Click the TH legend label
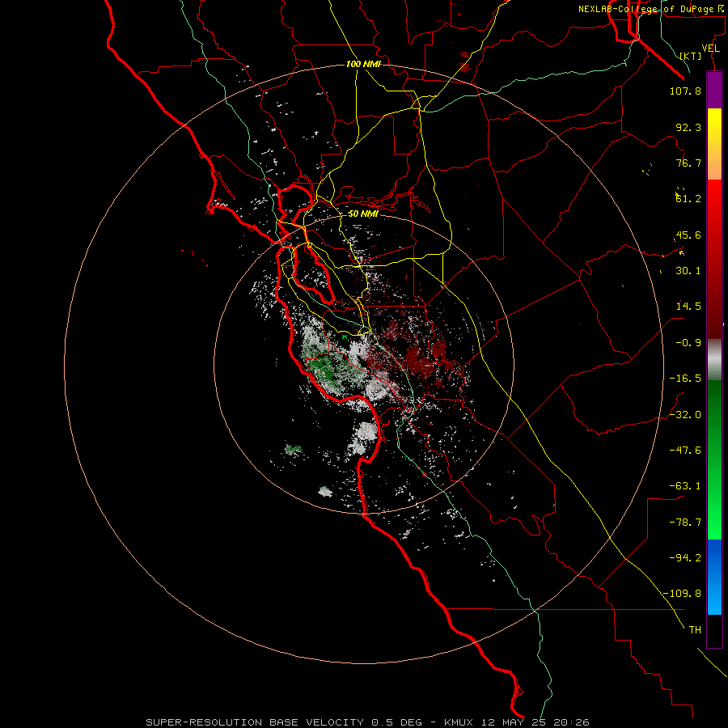Screen dimensions: 728x728 coord(695,630)
